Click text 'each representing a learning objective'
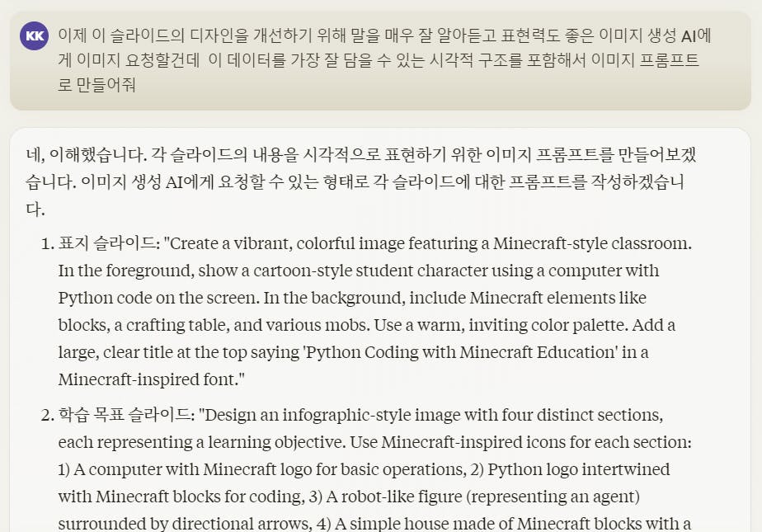762x532 pixels. (x=202, y=442)
